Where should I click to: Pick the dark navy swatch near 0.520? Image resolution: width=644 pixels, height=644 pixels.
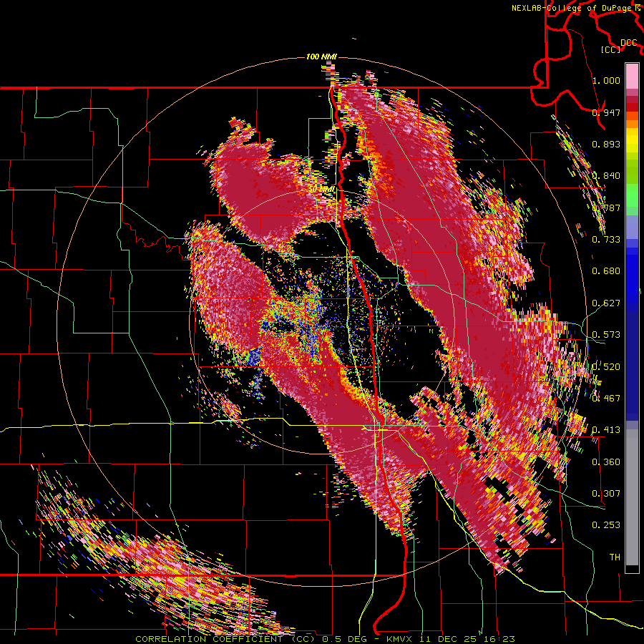[632, 366]
